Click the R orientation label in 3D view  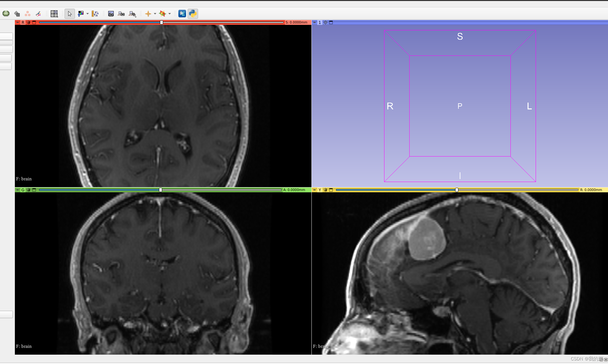point(390,106)
